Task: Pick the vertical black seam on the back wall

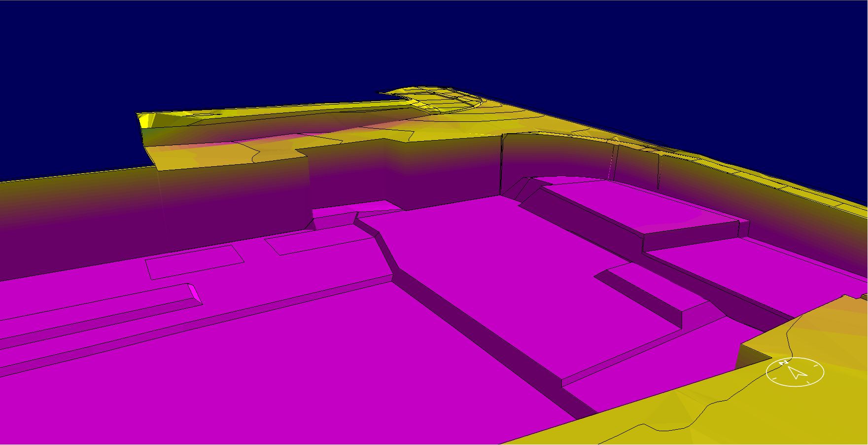Action: point(501,163)
